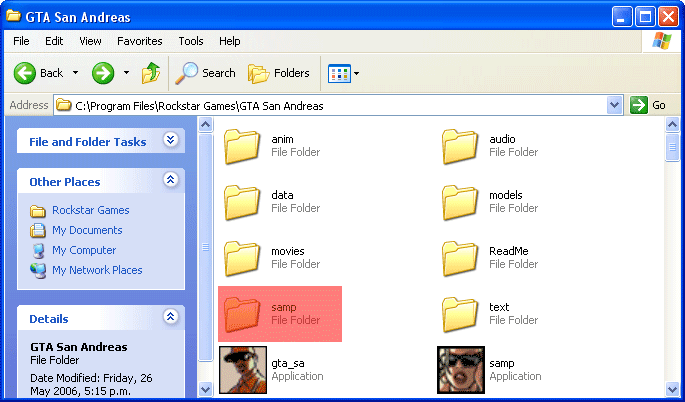Collapse the Other Places panel
The width and height of the screenshot is (685, 402).
click(x=170, y=181)
